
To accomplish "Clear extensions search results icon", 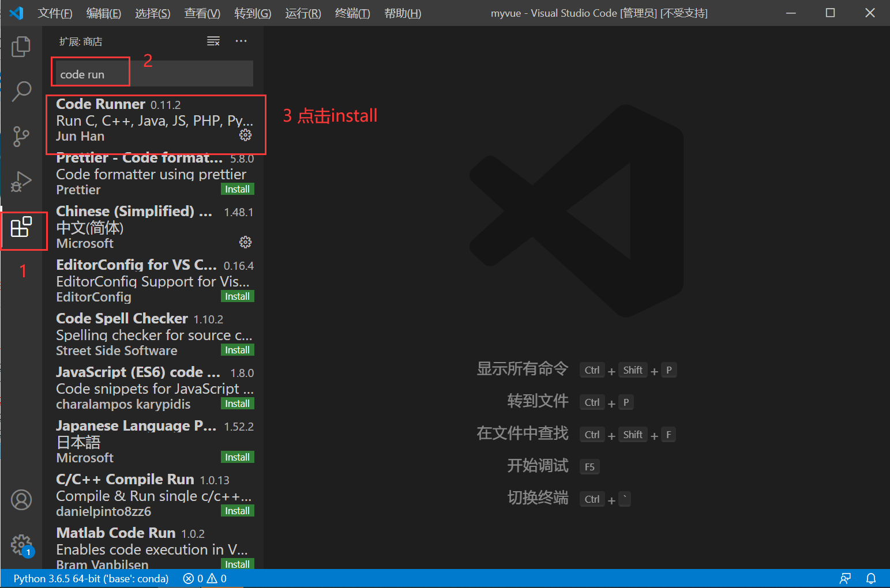I will [213, 42].
